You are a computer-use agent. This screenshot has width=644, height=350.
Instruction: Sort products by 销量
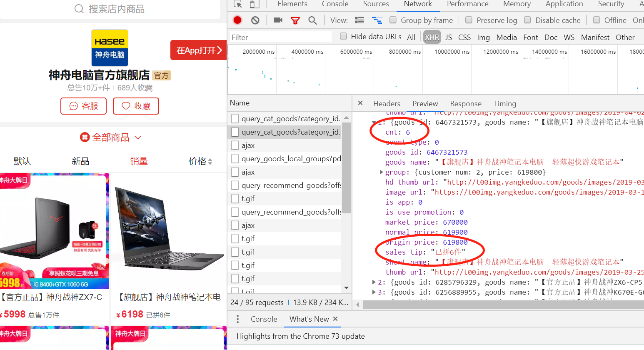pos(139,161)
